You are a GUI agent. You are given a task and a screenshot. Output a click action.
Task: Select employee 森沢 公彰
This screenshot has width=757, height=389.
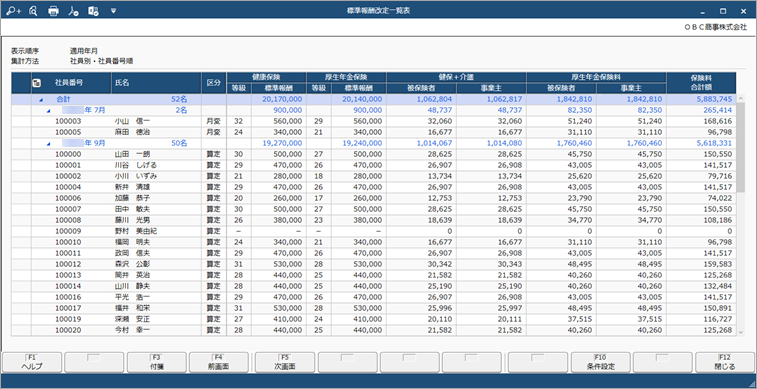tap(132, 264)
